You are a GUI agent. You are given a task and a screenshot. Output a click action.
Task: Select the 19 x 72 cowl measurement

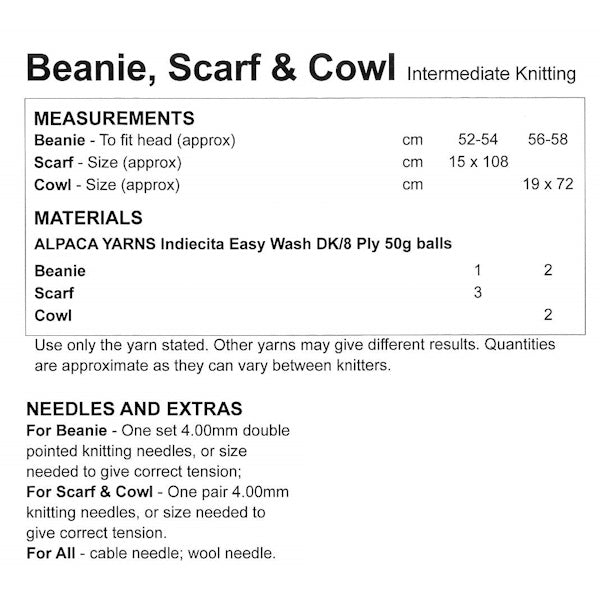pos(546,184)
